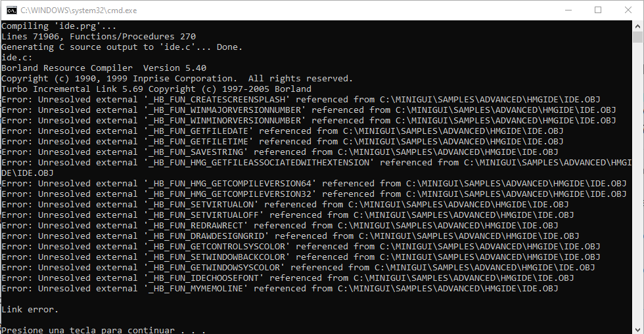Click the 'Link error.' message
The width and height of the screenshot is (644, 334).
pos(30,309)
